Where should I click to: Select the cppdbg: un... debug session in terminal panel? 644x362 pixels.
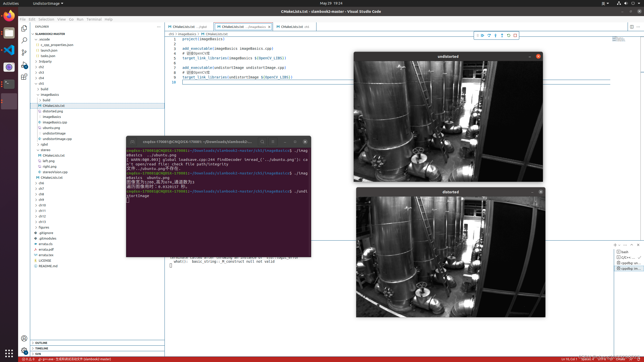point(629,263)
